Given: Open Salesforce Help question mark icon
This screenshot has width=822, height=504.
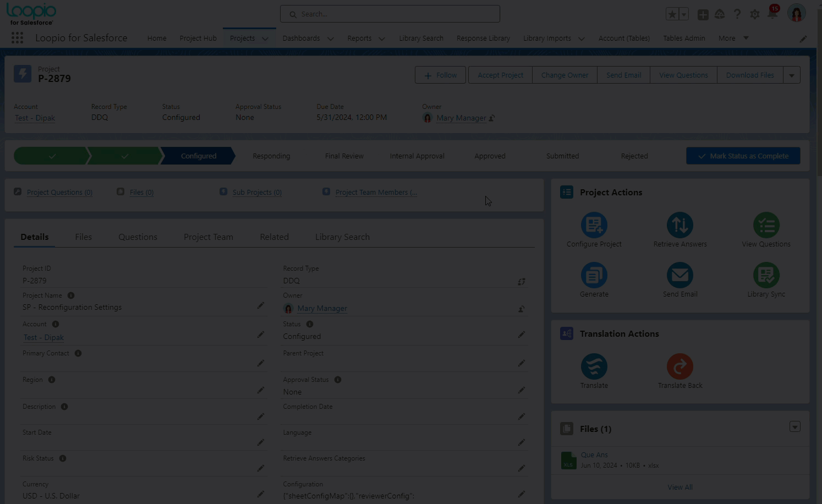Looking at the screenshot, I should click(x=737, y=14).
